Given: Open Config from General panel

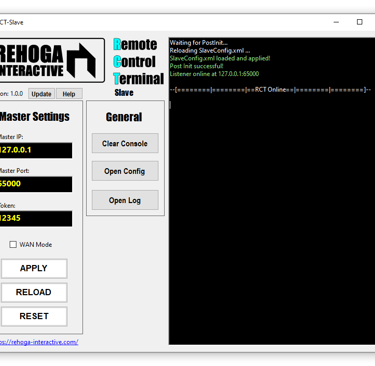Looking at the screenshot, I should pyautogui.click(x=125, y=171).
